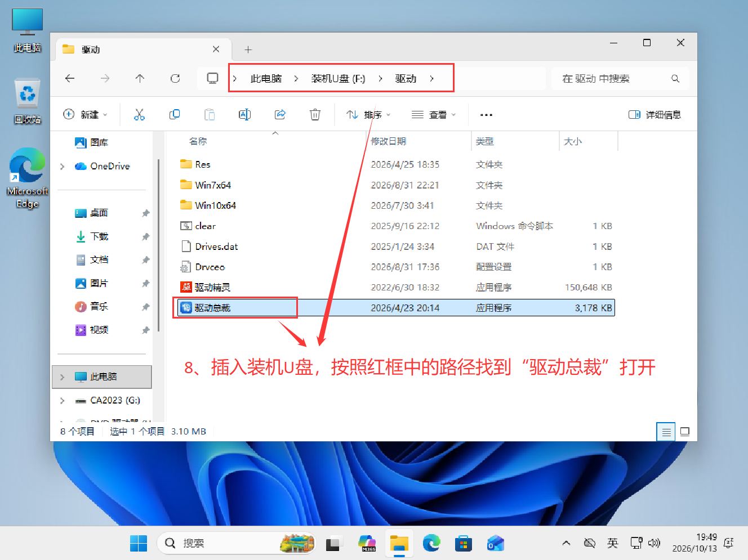The image size is (748, 560).
Task: Open the three-dot See more menu
Action: 486,115
